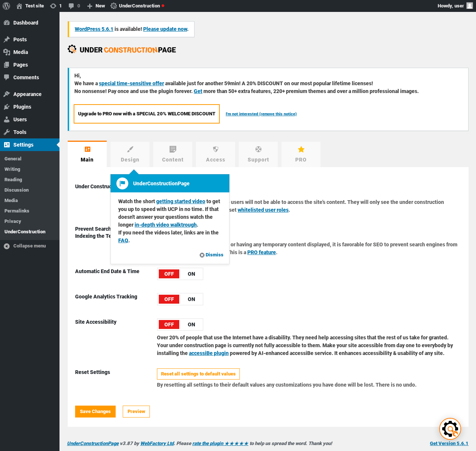Open the accessiBe plugin link
The width and height of the screenshot is (476, 451).
tap(209, 353)
